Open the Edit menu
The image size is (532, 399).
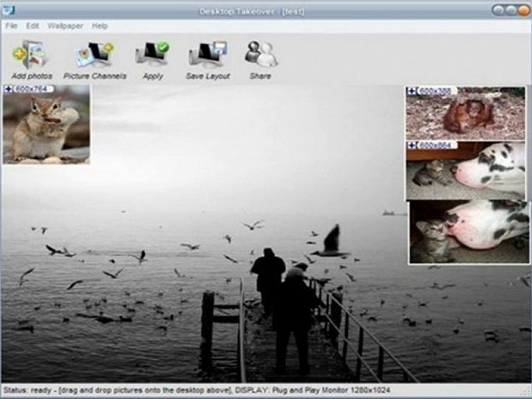[33, 26]
